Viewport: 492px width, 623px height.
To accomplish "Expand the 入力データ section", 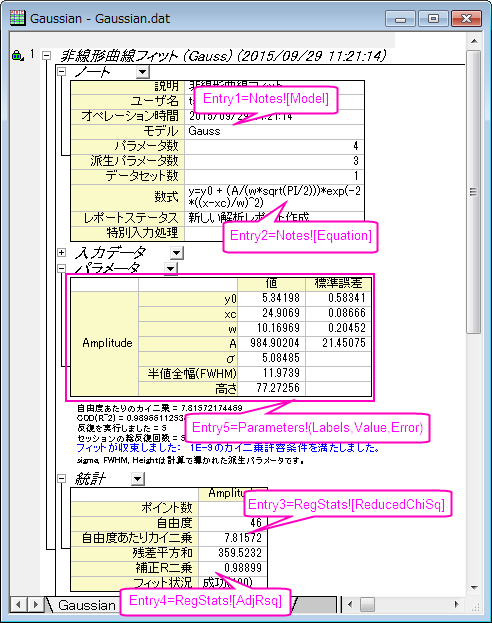I will tap(62, 252).
